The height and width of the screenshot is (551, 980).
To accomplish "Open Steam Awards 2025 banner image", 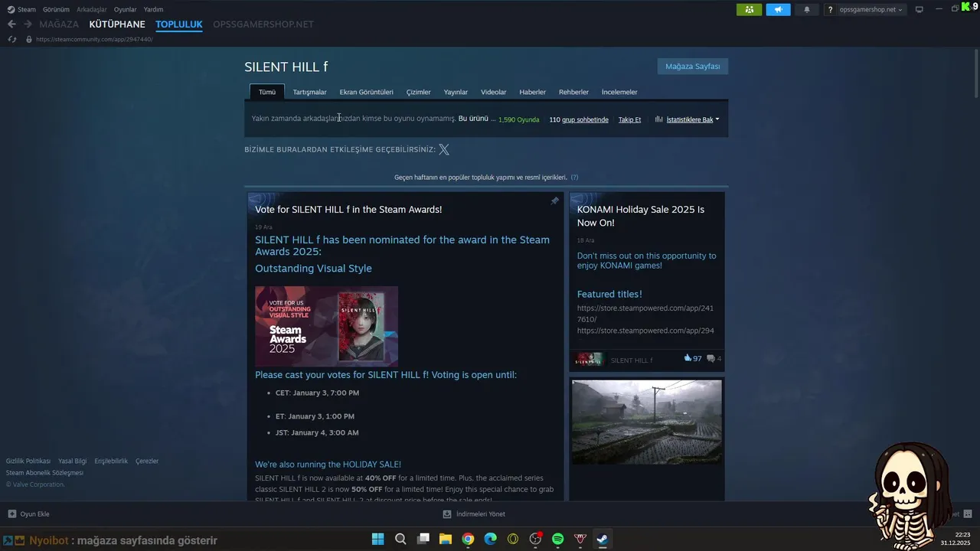I will (x=326, y=326).
